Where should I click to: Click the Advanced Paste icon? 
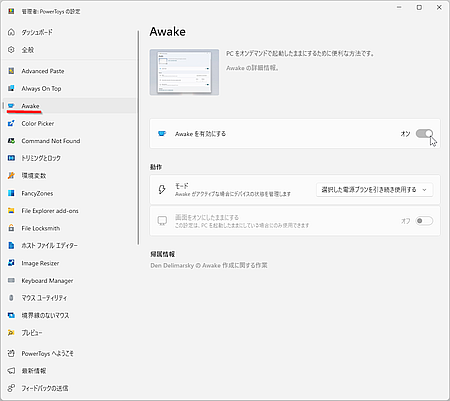point(11,71)
